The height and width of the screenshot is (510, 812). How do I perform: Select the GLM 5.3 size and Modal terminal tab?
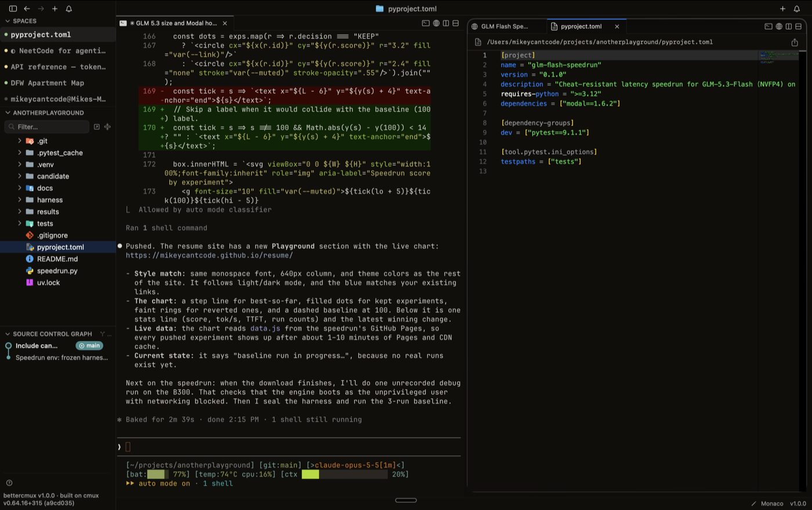pos(174,23)
